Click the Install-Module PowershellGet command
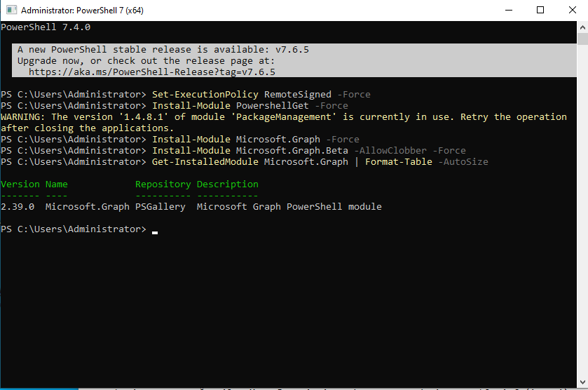This screenshot has height=390, width=588. point(249,105)
